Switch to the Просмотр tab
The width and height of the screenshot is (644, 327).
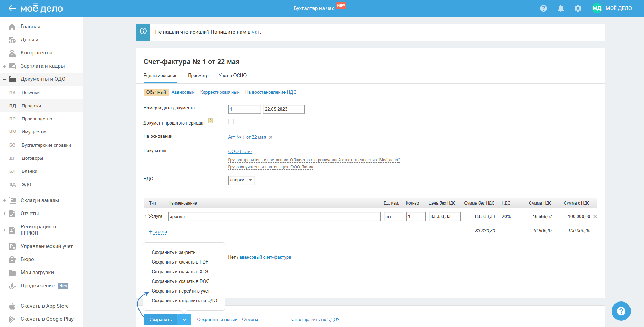[x=198, y=76]
